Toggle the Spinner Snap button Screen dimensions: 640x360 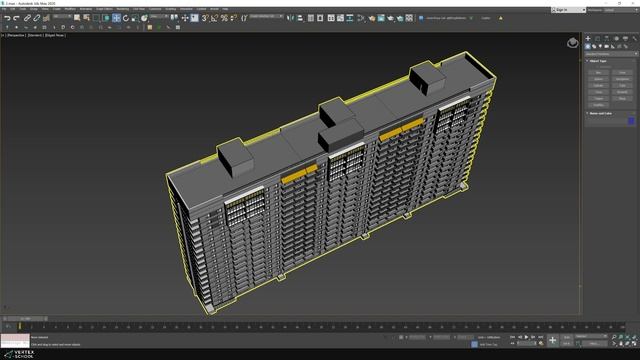tap(233, 18)
